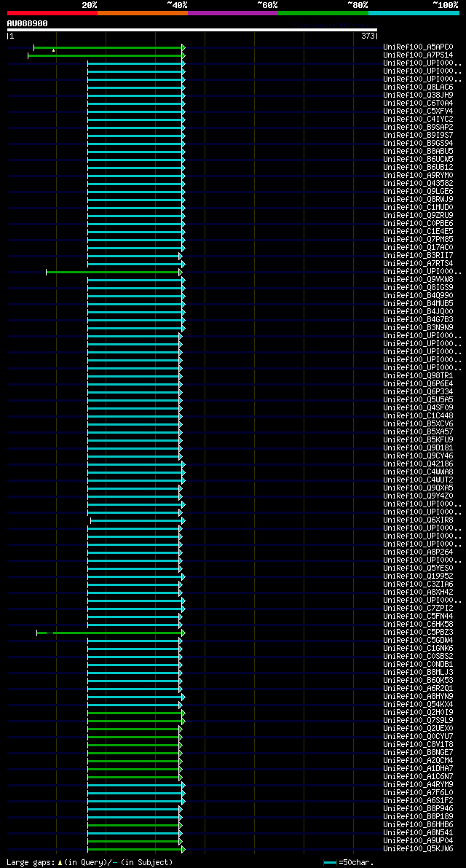Screen dimensions: 466x868
Task: Select the UniRef100_Q19952 label
Action: 418,576
